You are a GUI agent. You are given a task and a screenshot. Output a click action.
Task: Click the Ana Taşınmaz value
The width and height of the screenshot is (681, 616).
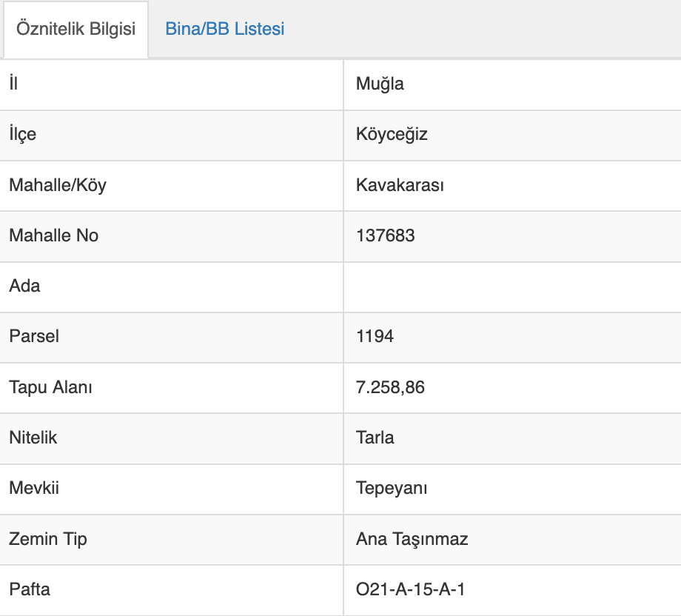[x=412, y=539]
